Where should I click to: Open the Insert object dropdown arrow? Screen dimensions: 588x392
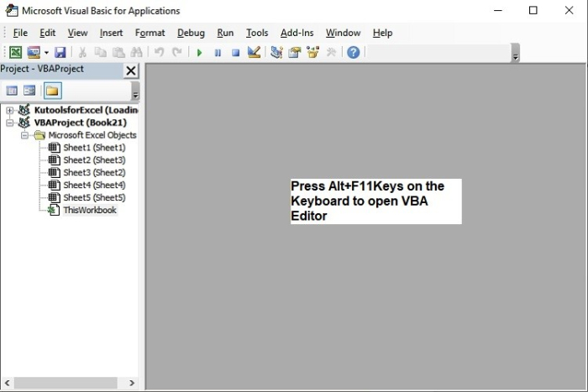click(x=46, y=53)
